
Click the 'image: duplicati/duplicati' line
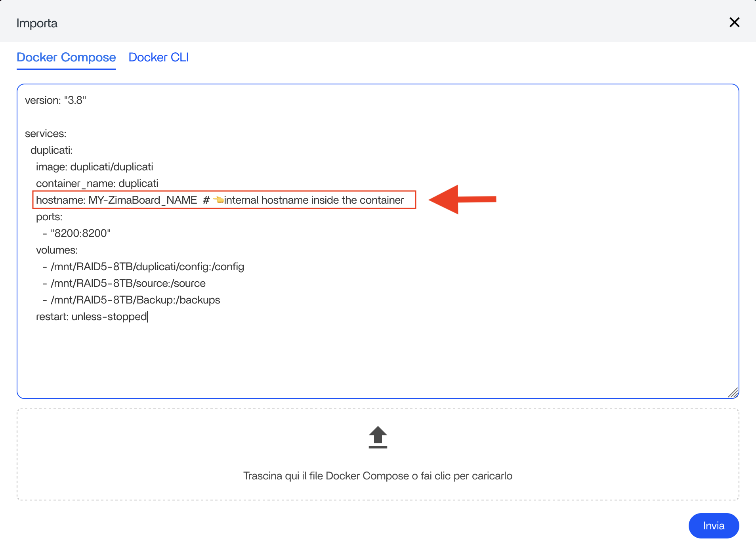pyautogui.click(x=95, y=167)
